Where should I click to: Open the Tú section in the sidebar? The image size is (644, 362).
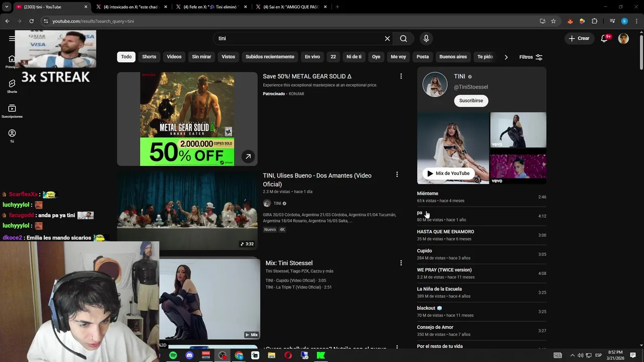point(12,136)
